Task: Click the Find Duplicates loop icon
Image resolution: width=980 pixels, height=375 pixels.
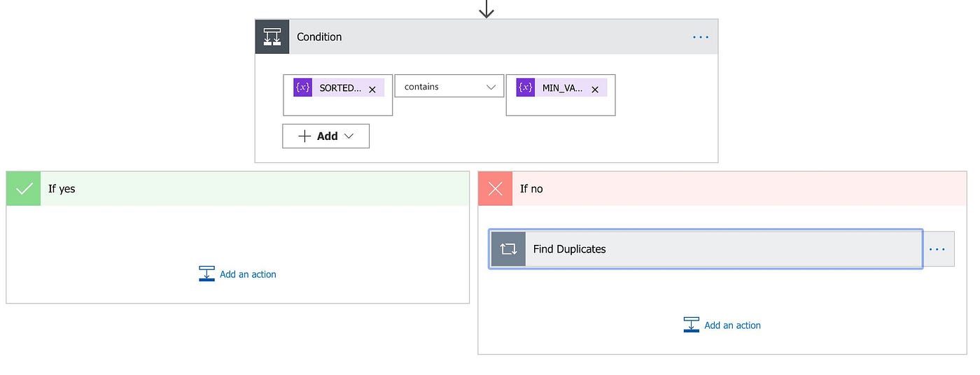Action: [508, 249]
